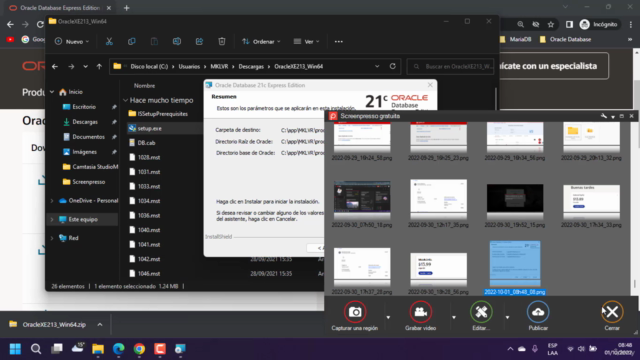Image resolution: width=640 pixels, height=360 pixels.
Task: Expand the Este equipo tree node
Action: tap(52, 220)
